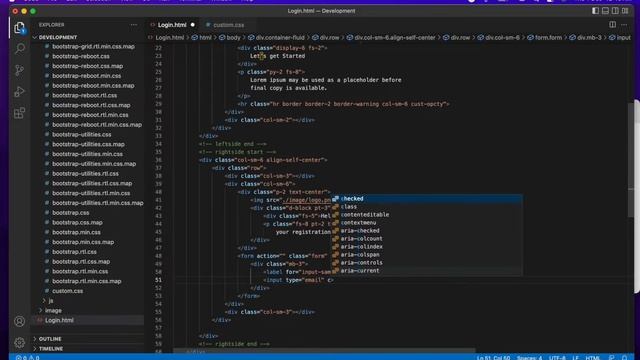Image resolution: width=640 pixels, height=360 pixels.
Task: Open custom.css in the file tree
Action: [x=67, y=291]
